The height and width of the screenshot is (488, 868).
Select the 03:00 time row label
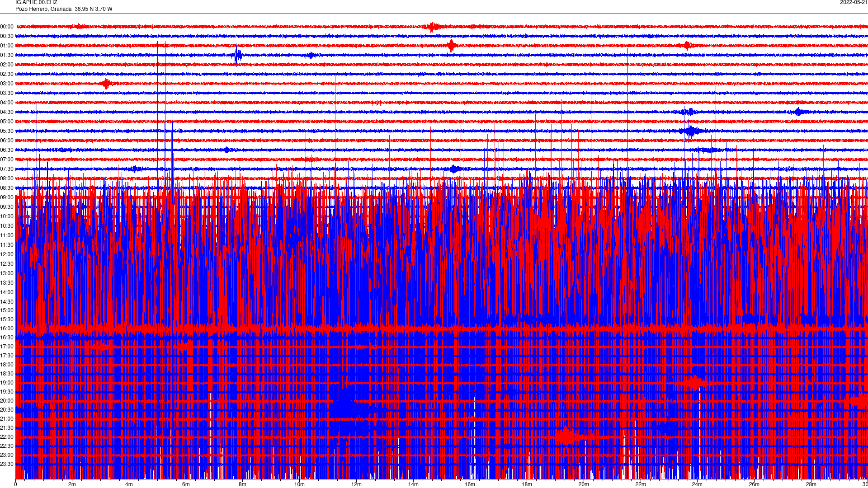[x=7, y=84]
